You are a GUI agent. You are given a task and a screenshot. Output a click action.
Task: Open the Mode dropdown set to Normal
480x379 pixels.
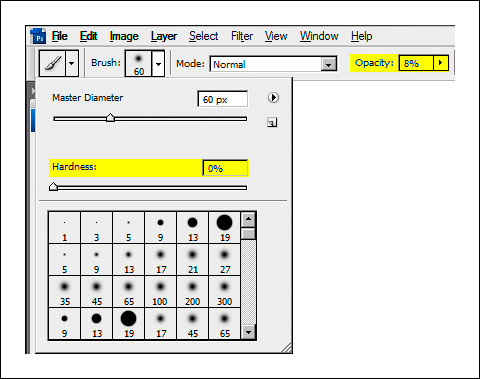pos(273,64)
